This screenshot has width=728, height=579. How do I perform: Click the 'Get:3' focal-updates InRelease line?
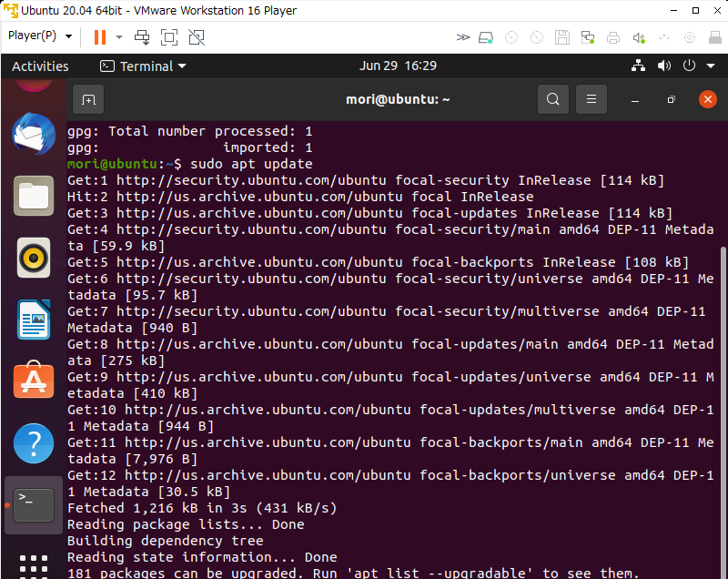point(370,213)
